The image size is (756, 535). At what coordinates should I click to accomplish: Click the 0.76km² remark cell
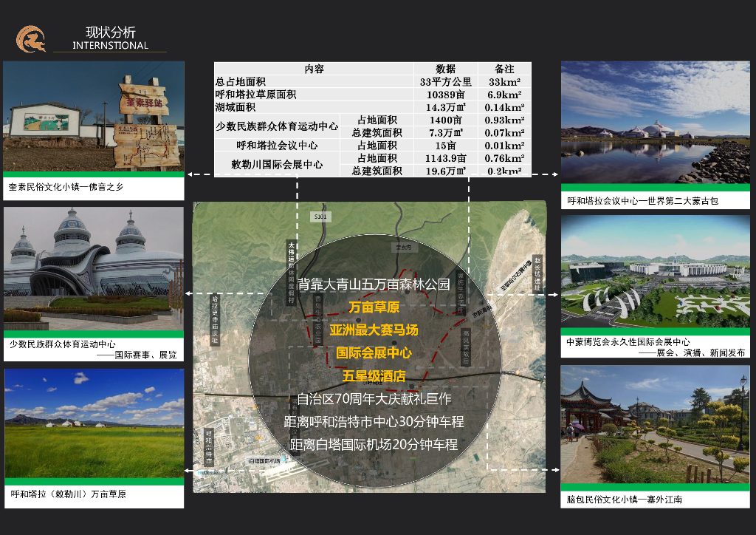[504, 158]
